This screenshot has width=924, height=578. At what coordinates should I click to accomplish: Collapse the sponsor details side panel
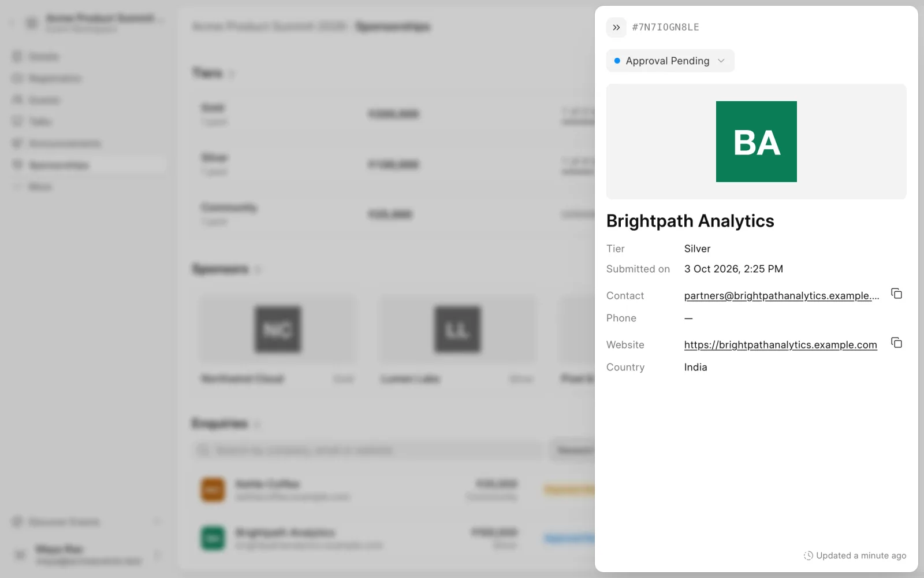(616, 27)
